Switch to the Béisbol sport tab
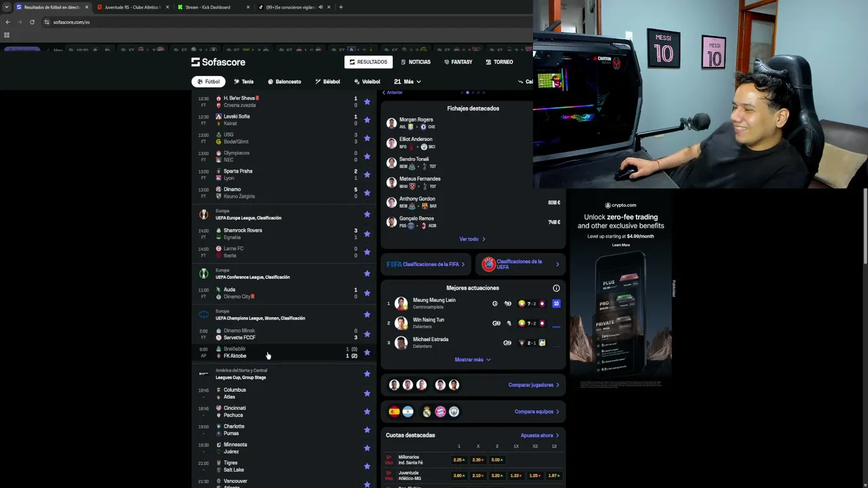The image size is (868, 488). tap(328, 81)
